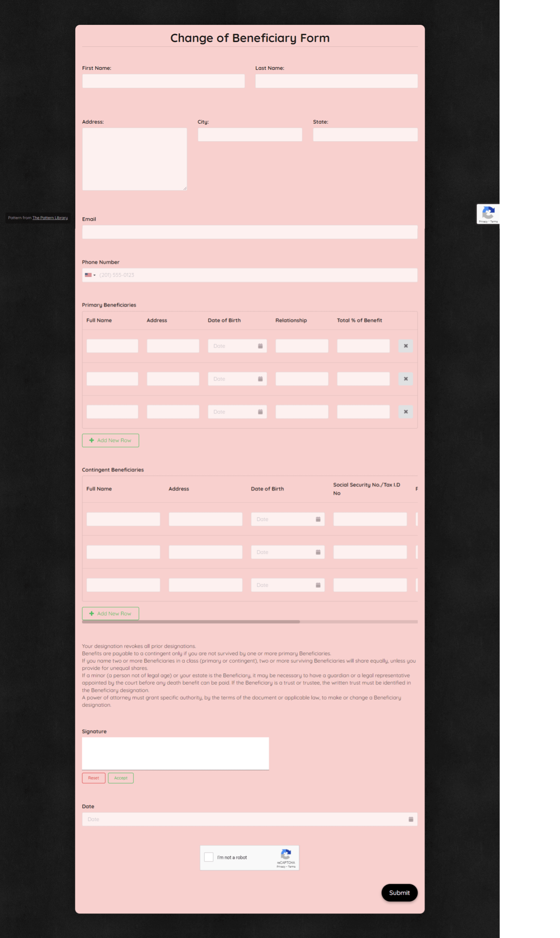Click into the Address text area
The height and width of the screenshot is (938, 560).
click(x=135, y=159)
